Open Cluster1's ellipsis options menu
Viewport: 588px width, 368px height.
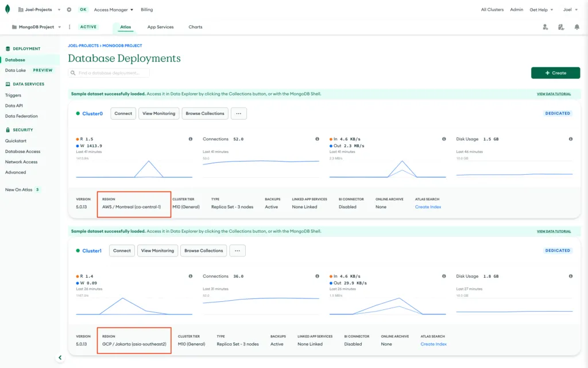(238, 250)
